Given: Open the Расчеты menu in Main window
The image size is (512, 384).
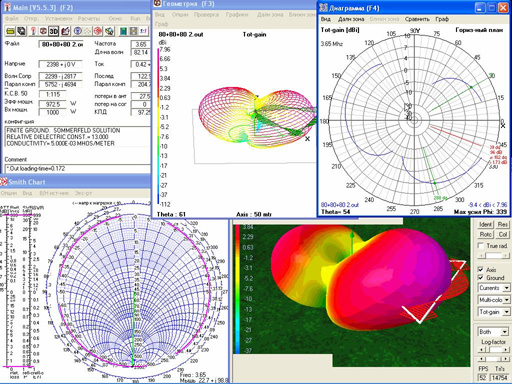Looking at the screenshot, I should (89, 19).
